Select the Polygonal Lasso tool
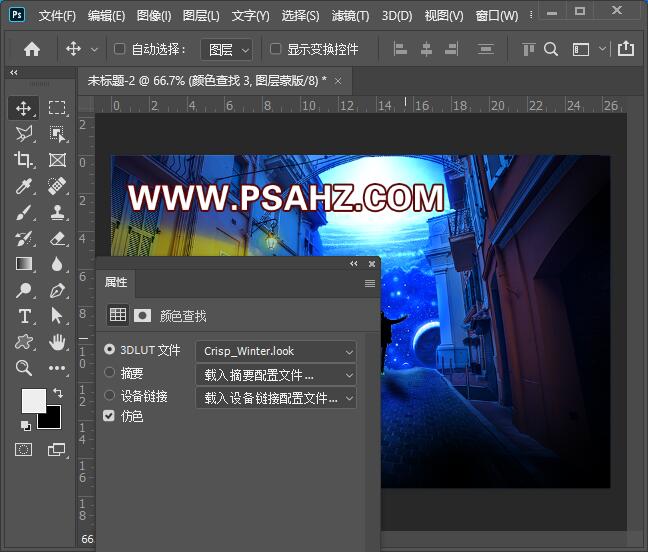 click(x=24, y=134)
